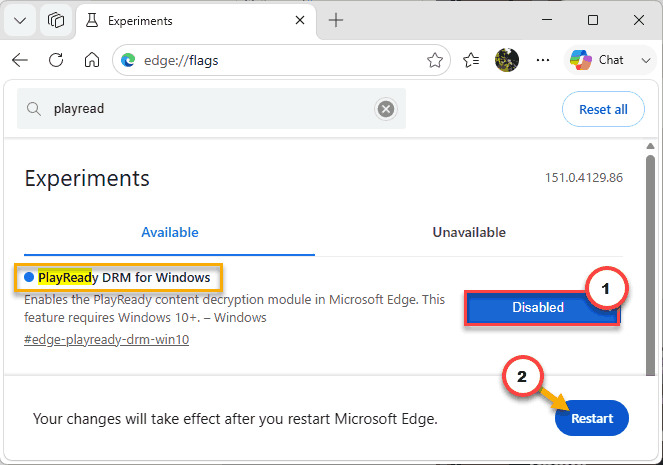The height and width of the screenshot is (465, 663).
Task: Open the Favorites list icon
Action: pos(471,60)
